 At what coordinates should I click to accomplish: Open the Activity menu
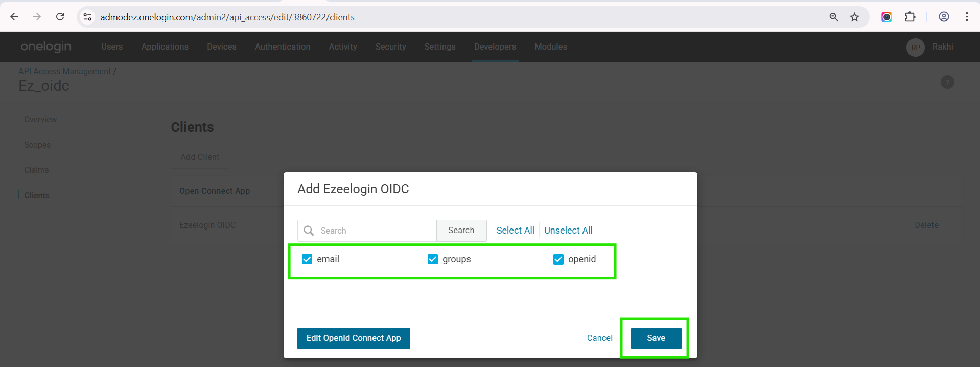[343, 47]
